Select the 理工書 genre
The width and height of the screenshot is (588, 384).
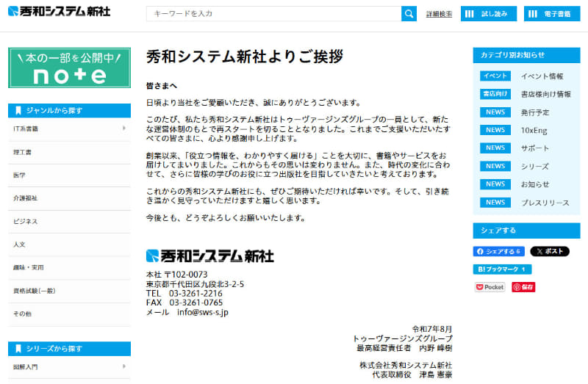pos(69,152)
